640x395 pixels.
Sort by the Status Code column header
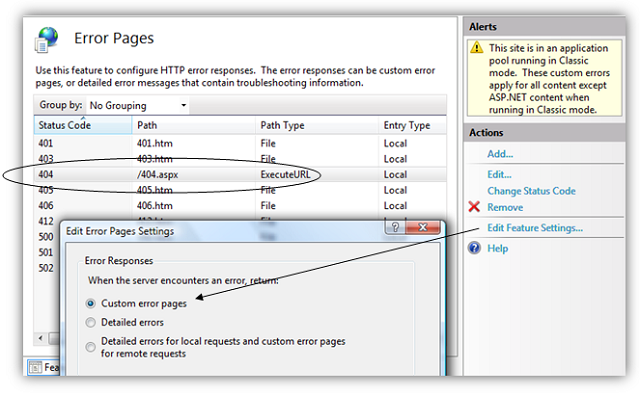[x=83, y=125]
